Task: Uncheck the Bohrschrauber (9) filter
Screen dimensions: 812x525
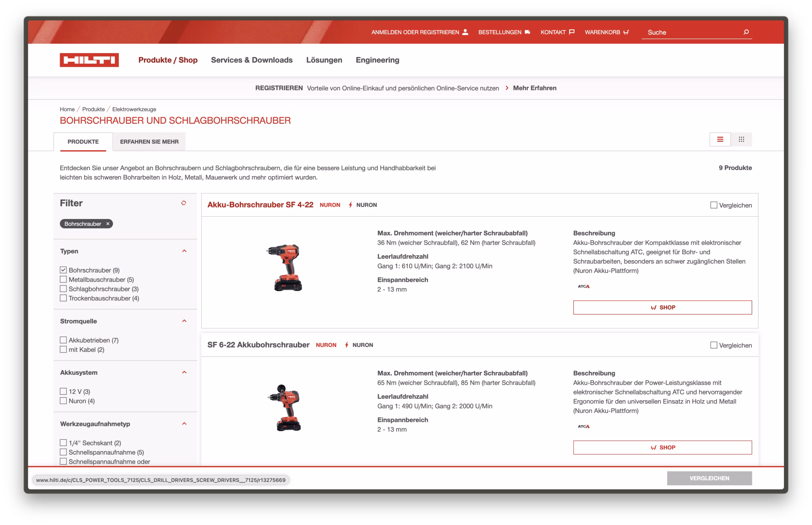Action: (63, 270)
